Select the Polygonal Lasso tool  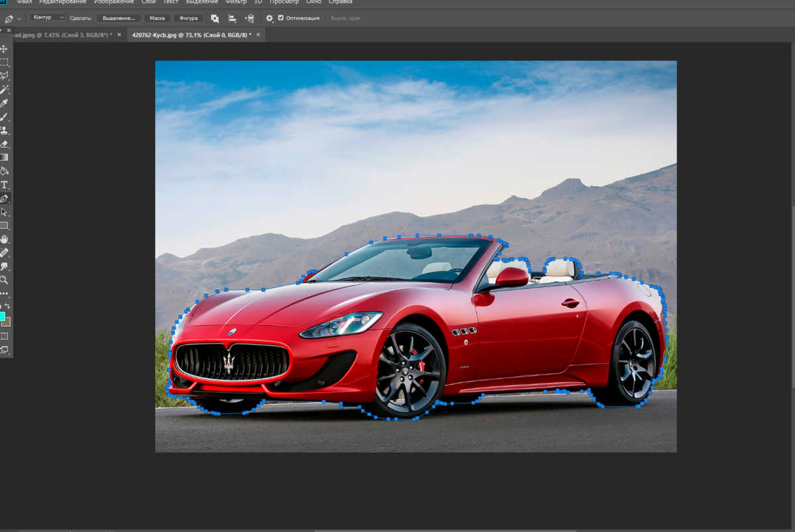coord(4,76)
